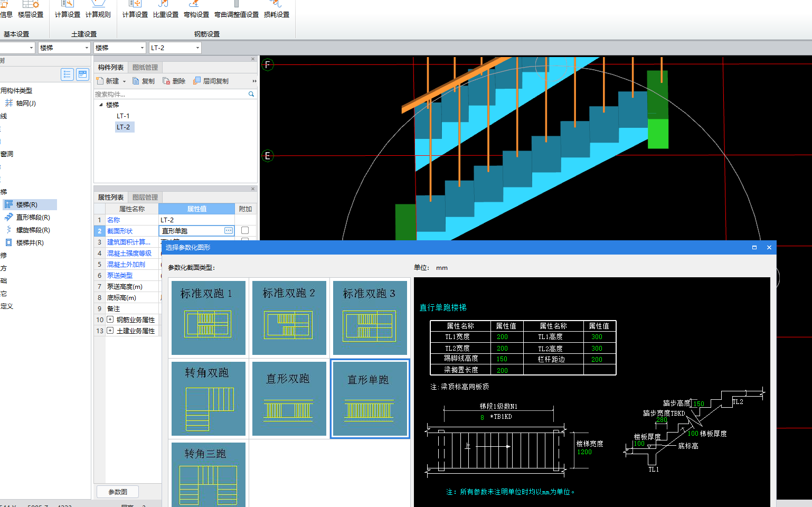Edit 楼梯宽度 value 1200 in diagram
The height and width of the screenshot is (507, 812).
(584, 452)
